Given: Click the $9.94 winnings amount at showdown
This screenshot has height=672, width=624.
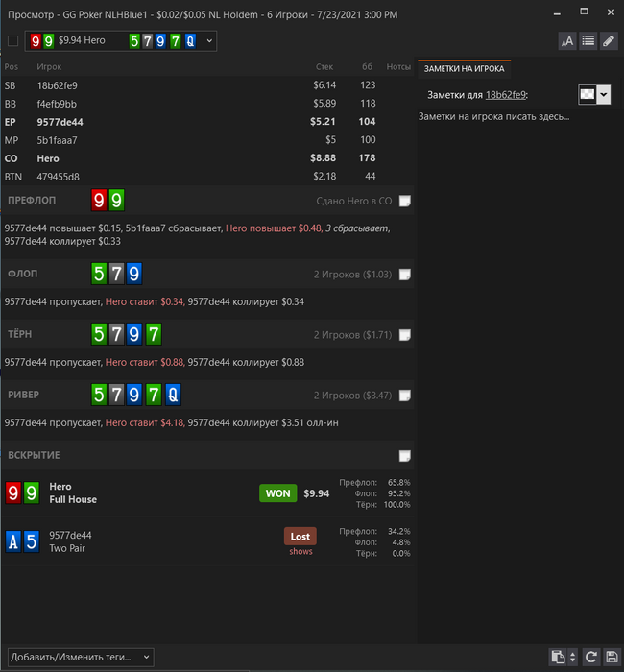Looking at the screenshot, I should coord(316,493).
